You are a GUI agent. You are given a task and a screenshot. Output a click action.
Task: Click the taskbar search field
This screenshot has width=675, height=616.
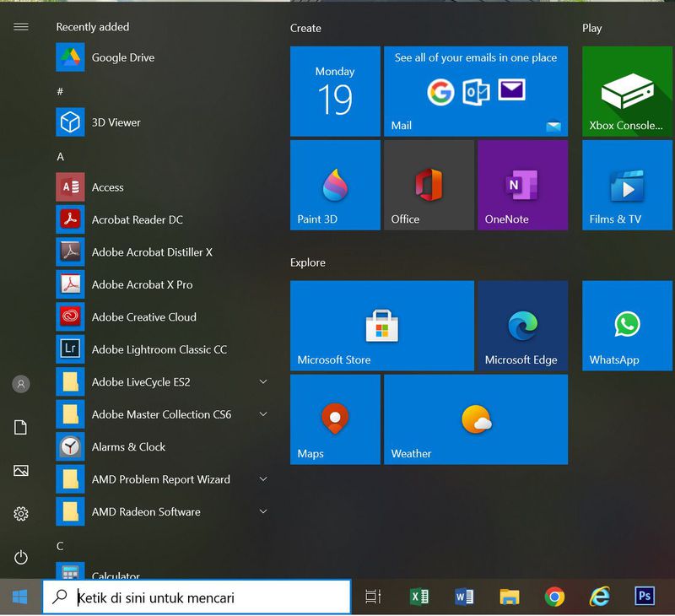tap(194, 597)
